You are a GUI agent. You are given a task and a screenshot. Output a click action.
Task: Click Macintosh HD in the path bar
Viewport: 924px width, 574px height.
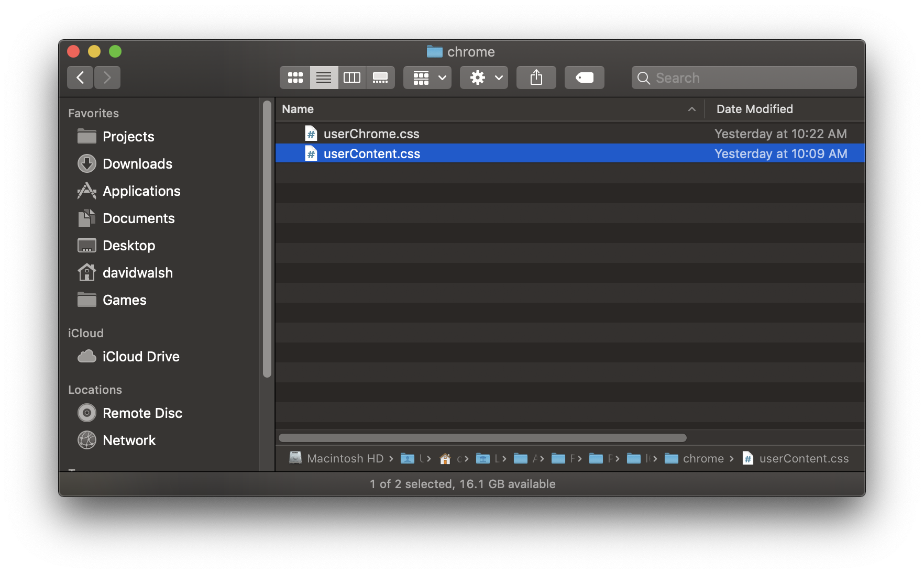click(x=336, y=458)
